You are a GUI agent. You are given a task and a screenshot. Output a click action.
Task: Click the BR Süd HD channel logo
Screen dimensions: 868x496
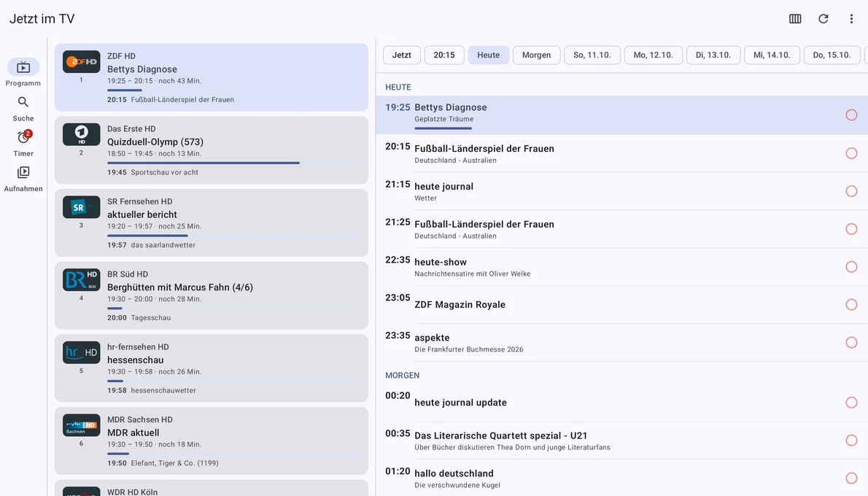(x=82, y=280)
